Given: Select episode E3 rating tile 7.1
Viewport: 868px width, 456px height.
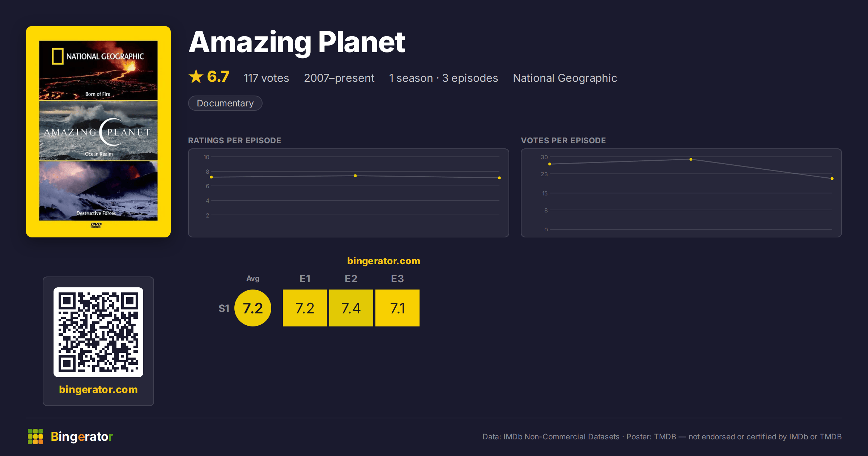Looking at the screenshot, I should coord(397,308).
